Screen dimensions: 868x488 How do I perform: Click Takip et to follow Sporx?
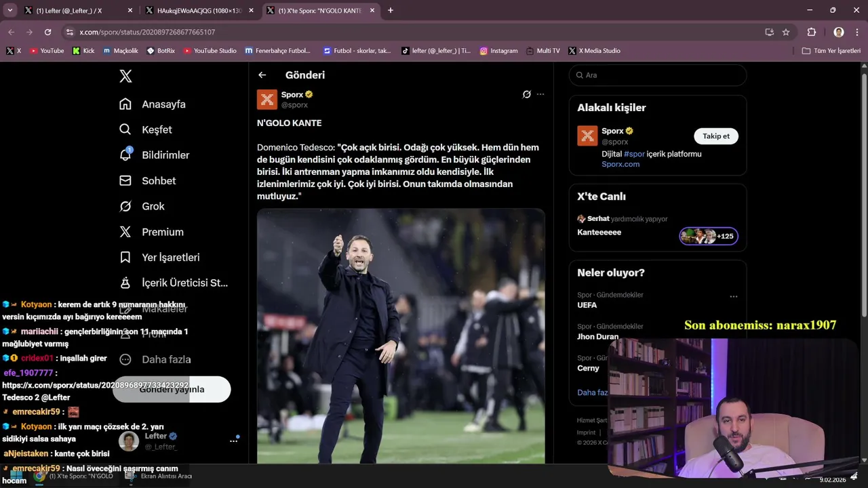tap(716, 136)
